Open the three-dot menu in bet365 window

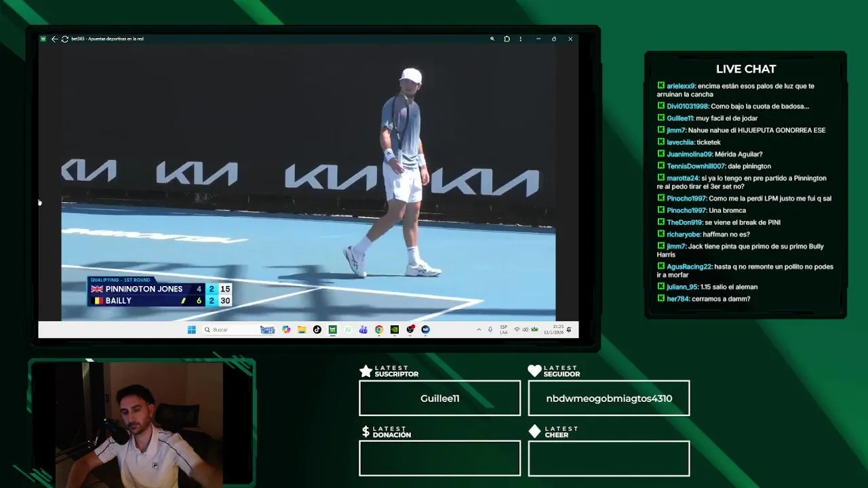(521, 39)
